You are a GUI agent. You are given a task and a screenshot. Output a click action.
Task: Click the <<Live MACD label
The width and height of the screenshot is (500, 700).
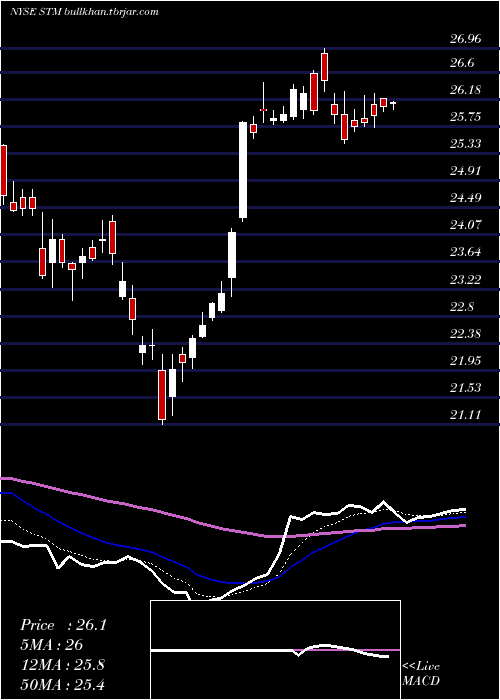(x=421, y=673)
